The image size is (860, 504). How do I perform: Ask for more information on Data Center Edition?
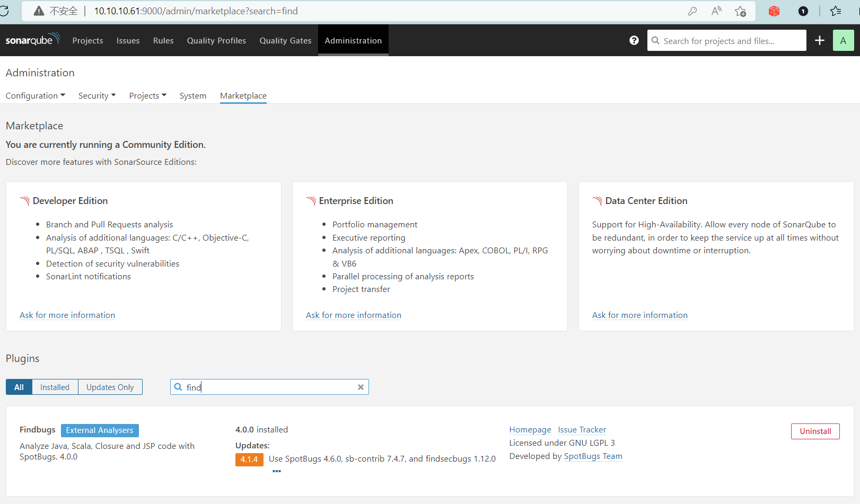click(x=640, y=315)
